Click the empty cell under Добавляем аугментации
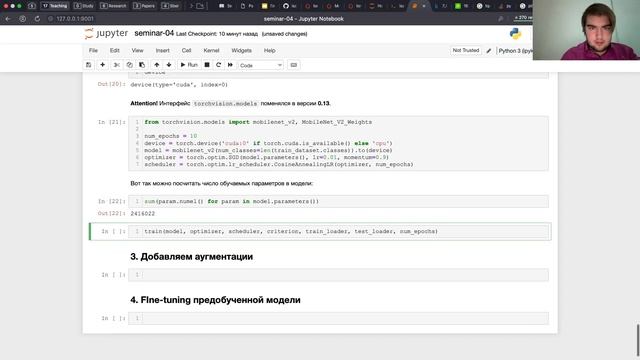This screenshot has width=640, height=360. pyautogui.click(x=338, y=275)
